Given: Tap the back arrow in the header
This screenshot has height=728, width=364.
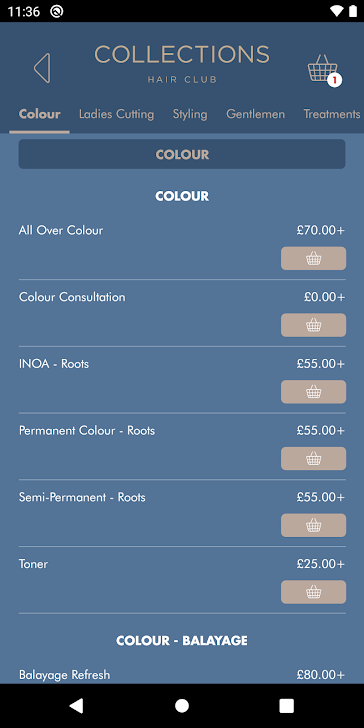Looking at the screenshot, I should [x=42, y=68].
